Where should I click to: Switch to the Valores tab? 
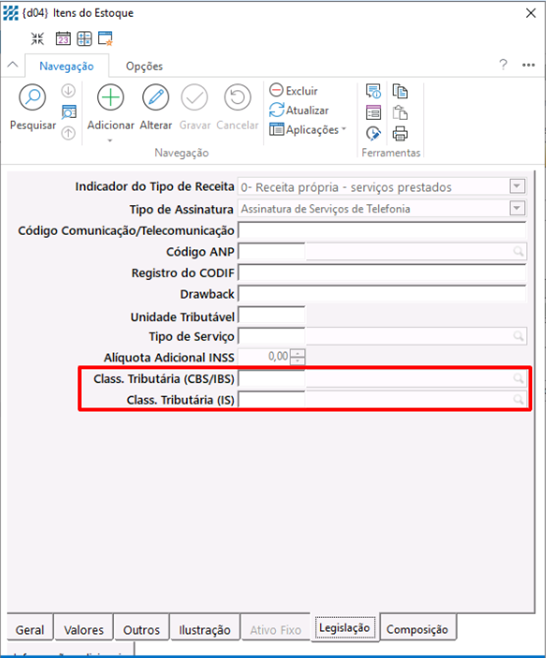(x=84, y=628)
